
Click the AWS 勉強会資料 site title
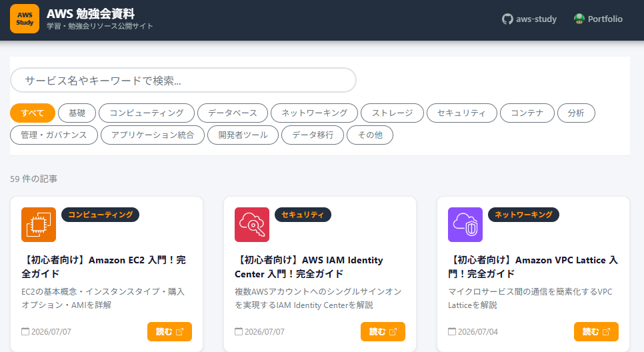(91, 13)
